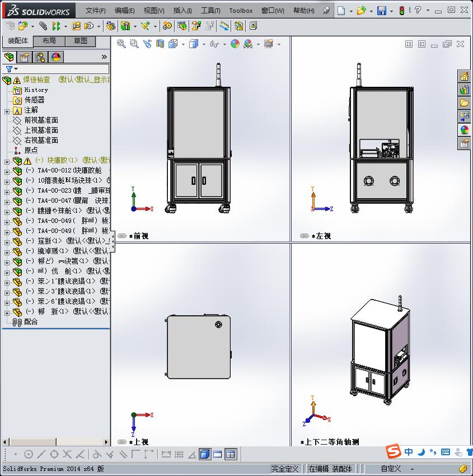473x476 pixels.
Task: Click the Zoom to Area icon
Action: point(134,44)
